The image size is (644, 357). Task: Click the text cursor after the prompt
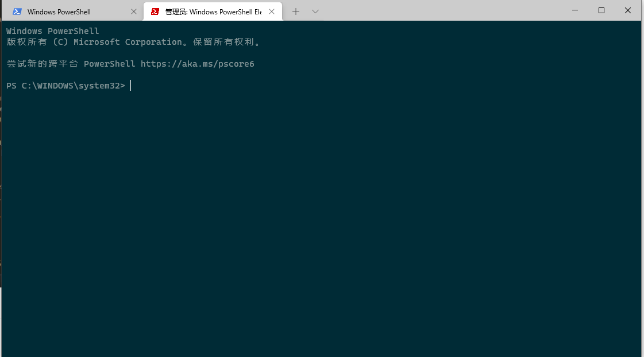click(x=130, y=86)
